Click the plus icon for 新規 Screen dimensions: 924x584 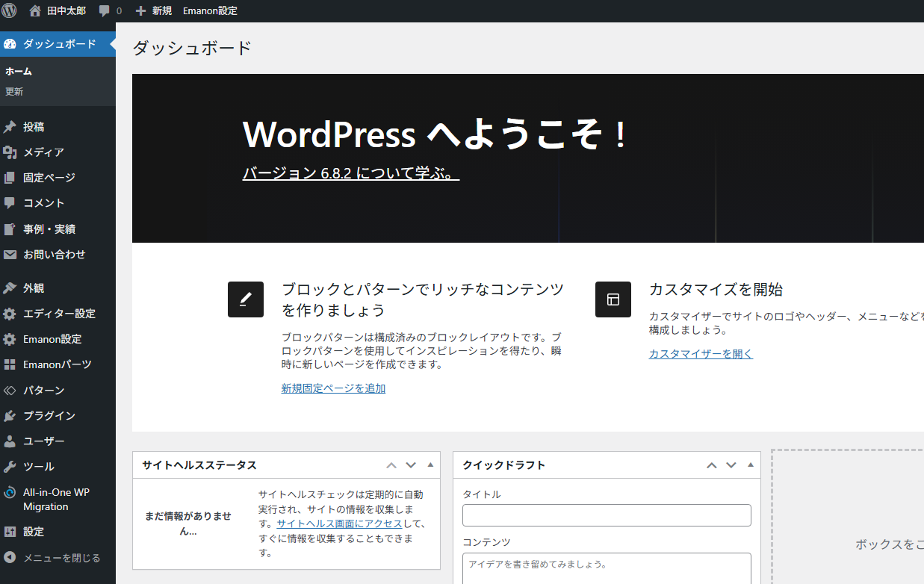140,10
